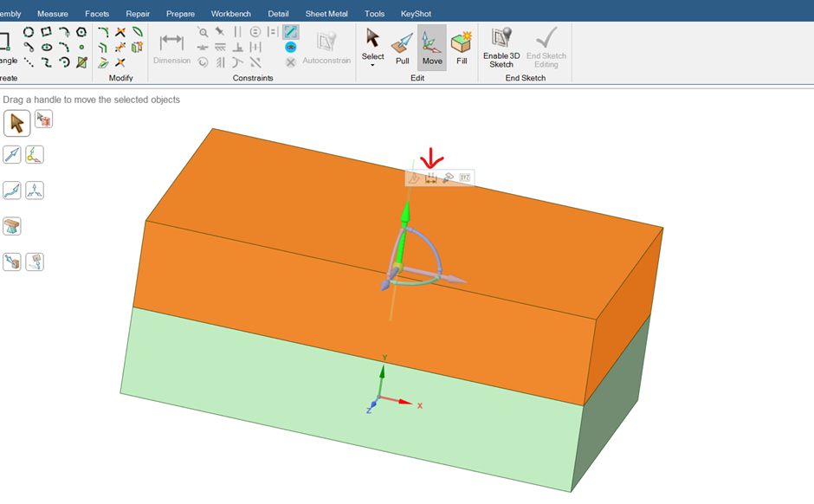This screenshot has height=504, width=814.
Task: Click the Select arrow guide at top of left tool column
Action: 16,123
